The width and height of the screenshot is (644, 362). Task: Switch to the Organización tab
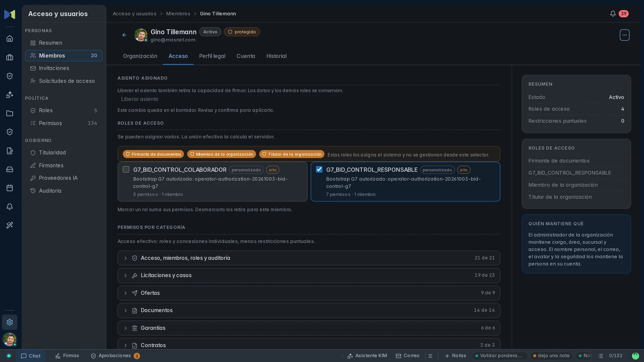(140, 56)
